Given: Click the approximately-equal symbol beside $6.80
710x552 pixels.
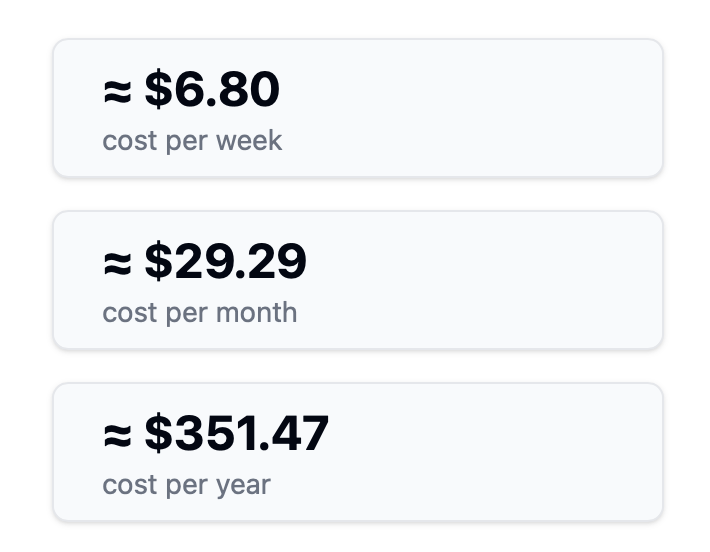Looking at the screenshot, I should pos(117,91).
